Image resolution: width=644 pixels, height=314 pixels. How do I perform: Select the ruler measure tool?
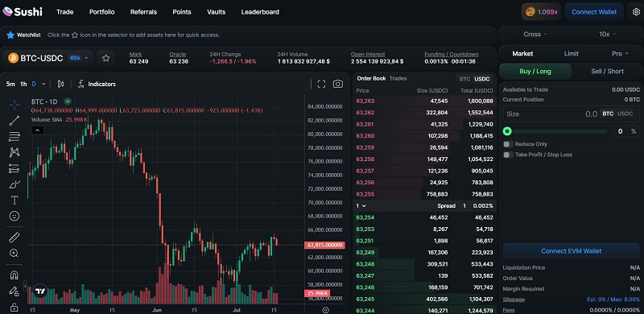14,238
